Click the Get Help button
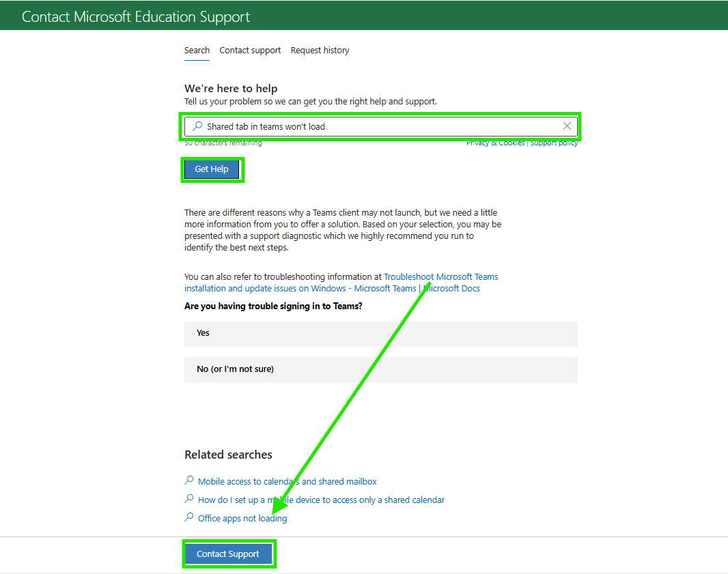Viewport: 728px width, 574px height. pos(212,169)
